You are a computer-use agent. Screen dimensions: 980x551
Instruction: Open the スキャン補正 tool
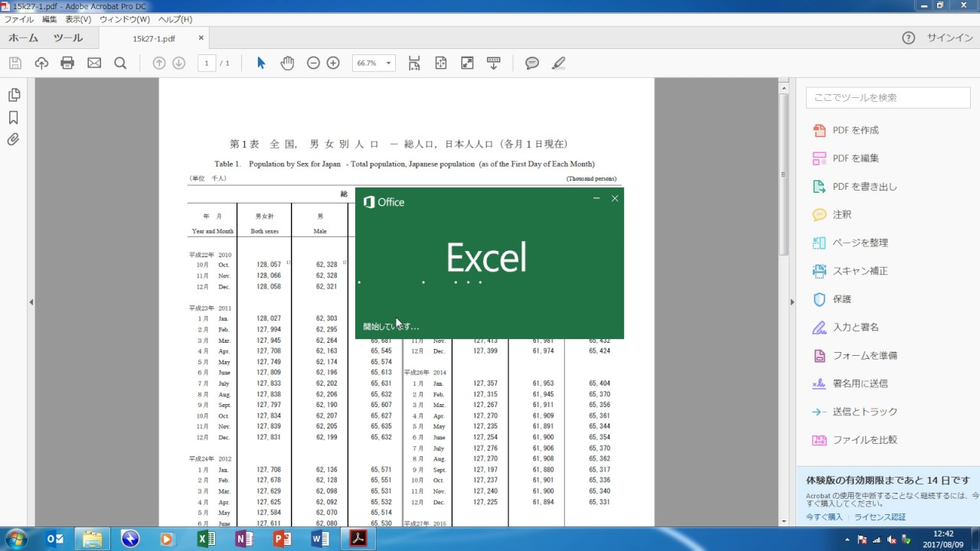coord(861,271)
